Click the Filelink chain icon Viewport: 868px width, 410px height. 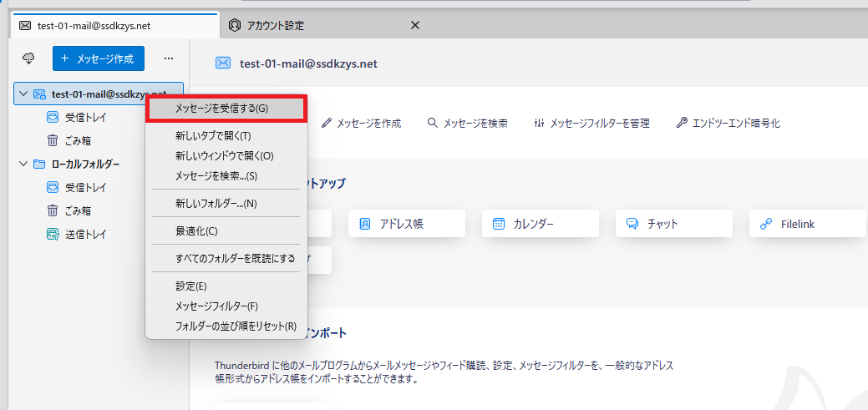765,224
